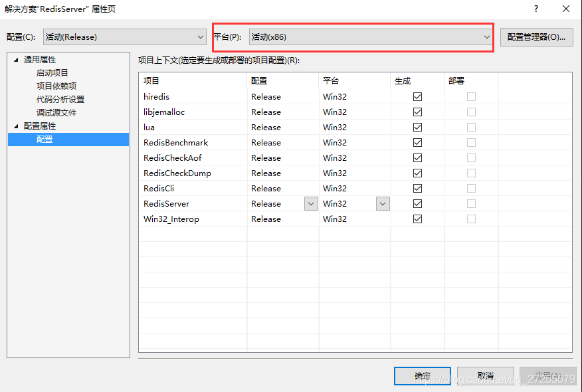Collapse the 通用属性 tree node
Image resolution: width=582 pixels, height=392 pixels.
16,60
